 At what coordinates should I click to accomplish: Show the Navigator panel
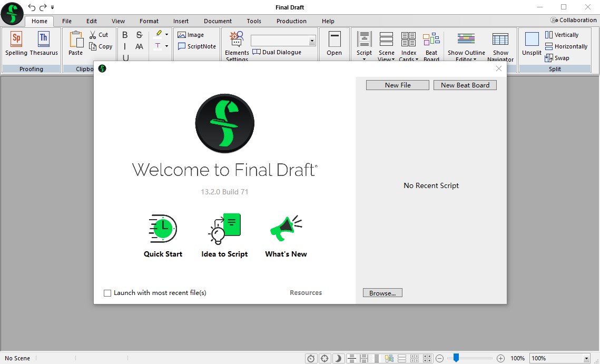[x=500, y=45]
